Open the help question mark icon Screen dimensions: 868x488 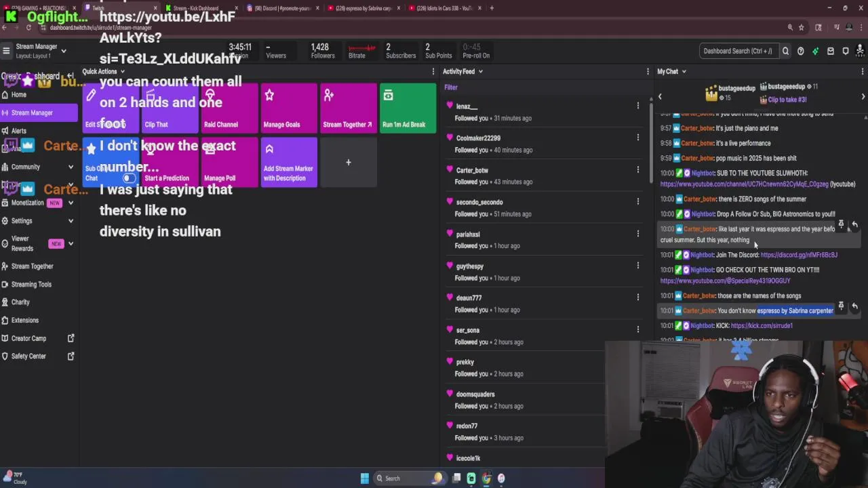[800, 51]
